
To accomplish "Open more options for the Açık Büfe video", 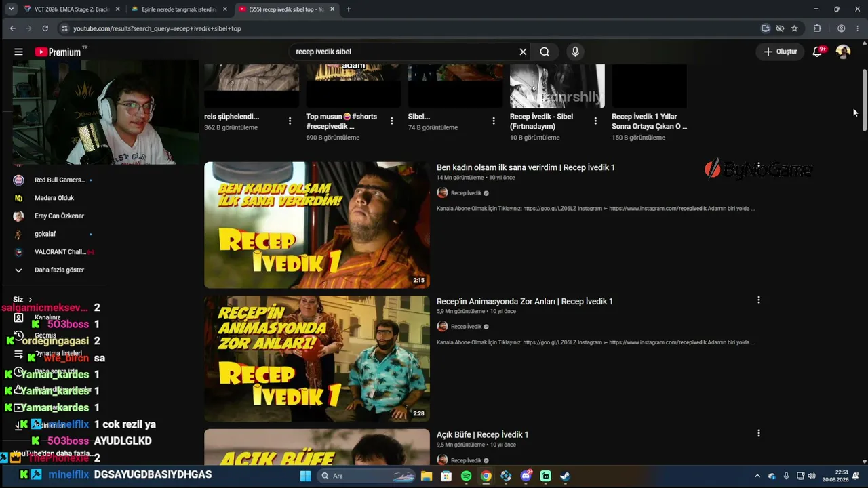I will 758,433.
